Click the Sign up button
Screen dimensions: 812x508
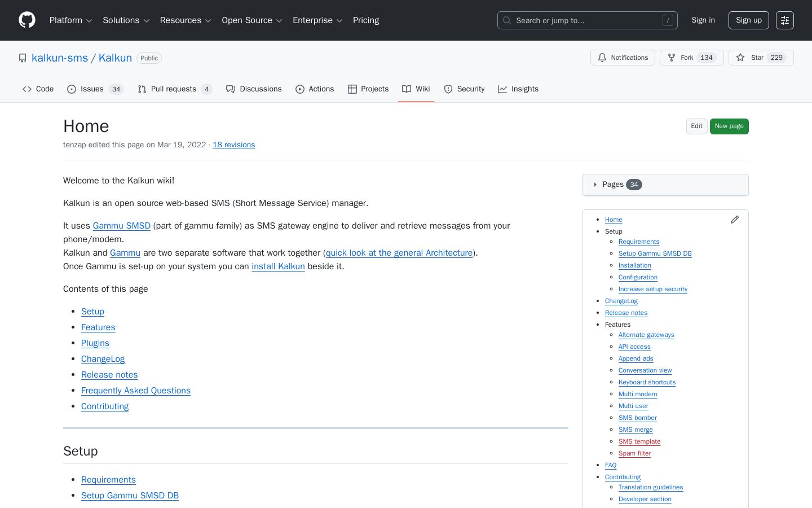pos(749,20)
